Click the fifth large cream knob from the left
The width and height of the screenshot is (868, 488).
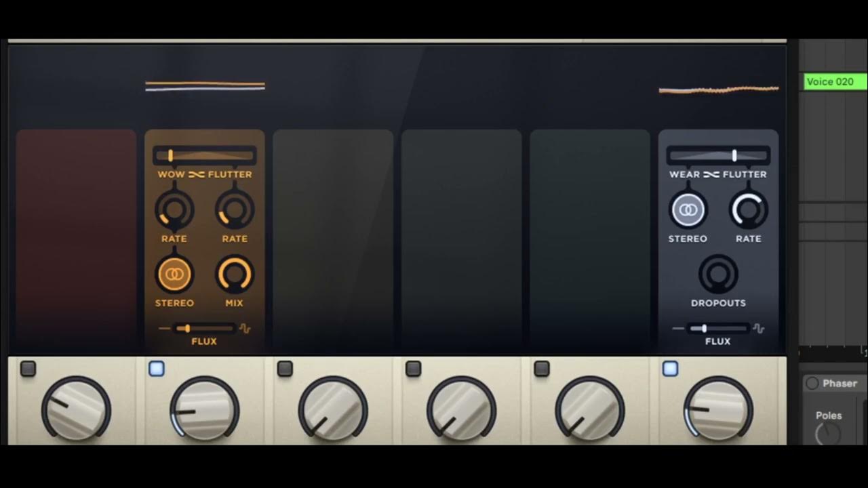(x=589, y=410)
